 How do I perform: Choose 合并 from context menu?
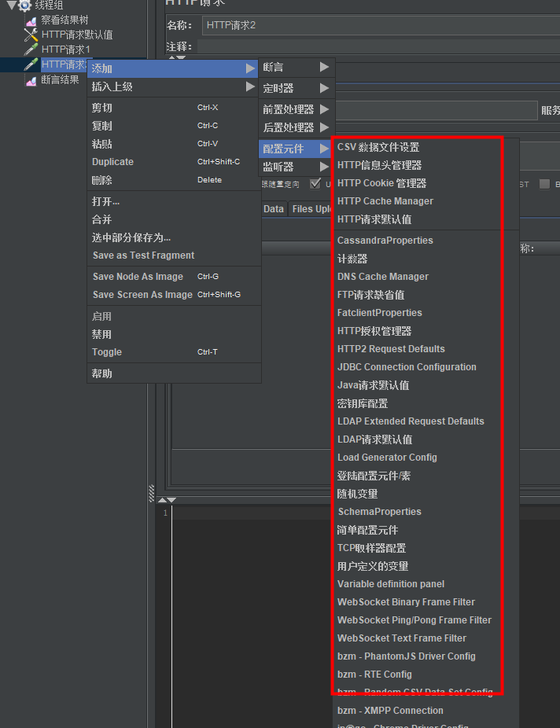pyautogui.click(x=174, y=219)
